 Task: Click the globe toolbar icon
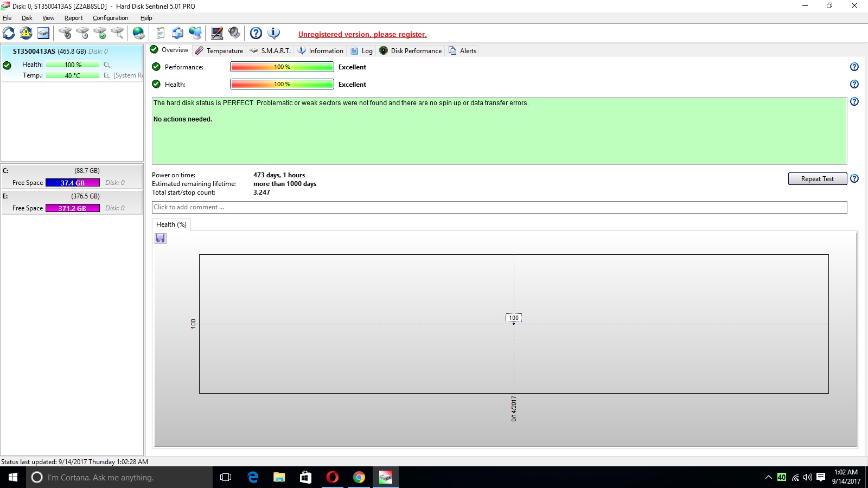tap(139, 33)
